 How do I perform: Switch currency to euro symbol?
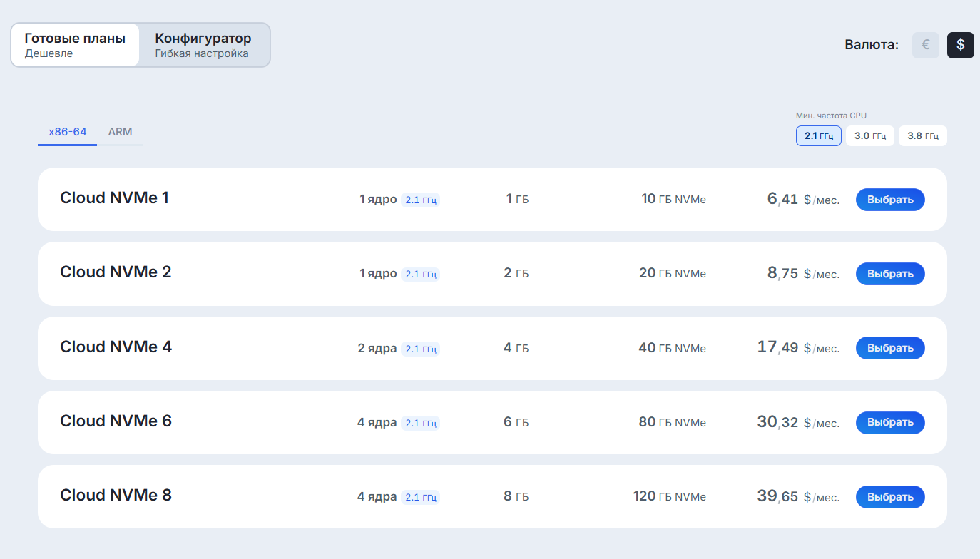pyautogui.click(x=925, y=45)
